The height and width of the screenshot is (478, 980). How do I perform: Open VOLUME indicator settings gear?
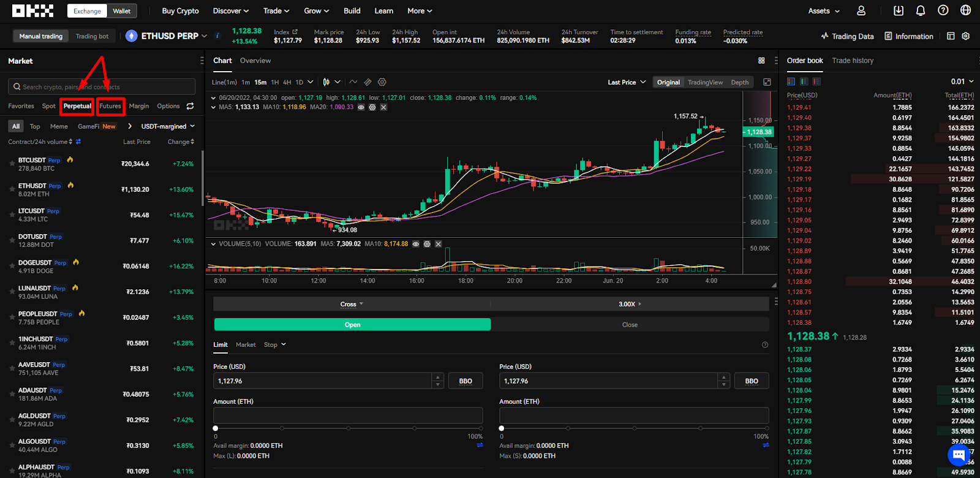click(x=427, y=244)
